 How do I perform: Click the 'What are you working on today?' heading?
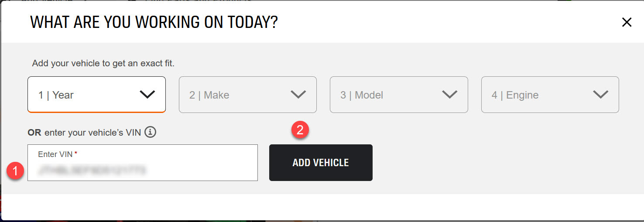coord(154,22)
